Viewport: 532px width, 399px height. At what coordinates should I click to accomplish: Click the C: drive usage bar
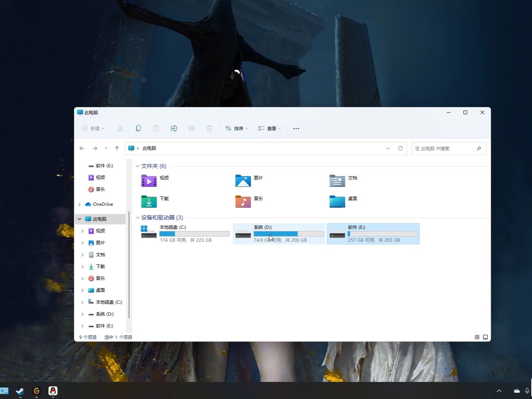(x=194, y=234)
